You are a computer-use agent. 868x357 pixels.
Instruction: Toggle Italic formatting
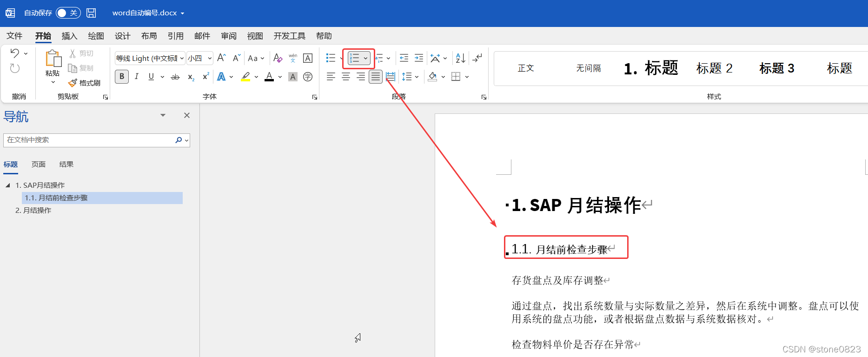tap(137, 77)
